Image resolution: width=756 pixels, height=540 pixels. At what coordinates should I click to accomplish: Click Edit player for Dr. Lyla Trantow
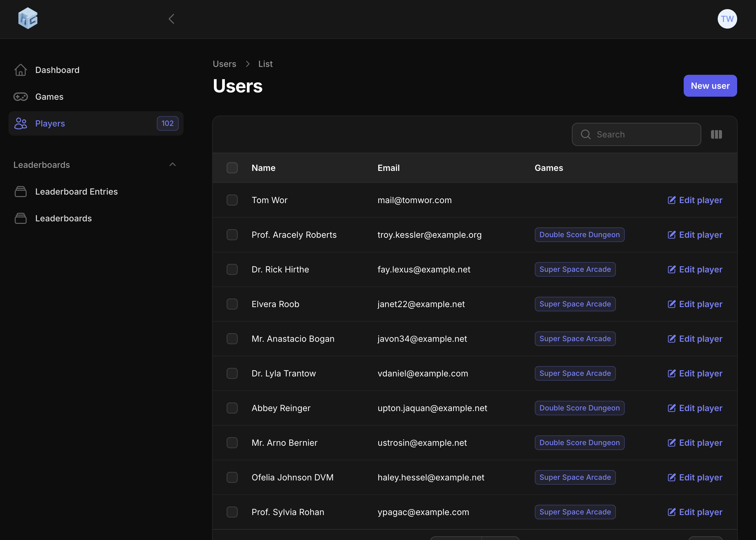[695, 373]
